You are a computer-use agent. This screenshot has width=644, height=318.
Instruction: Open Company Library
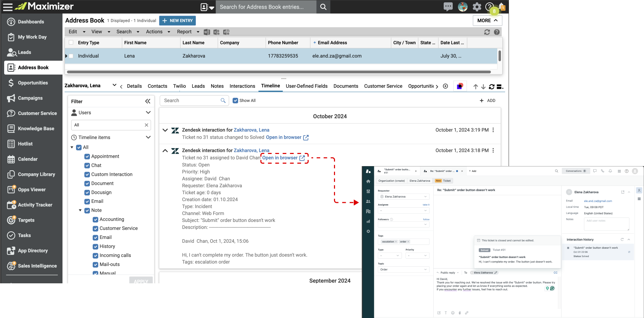click(x=31, y=174)
